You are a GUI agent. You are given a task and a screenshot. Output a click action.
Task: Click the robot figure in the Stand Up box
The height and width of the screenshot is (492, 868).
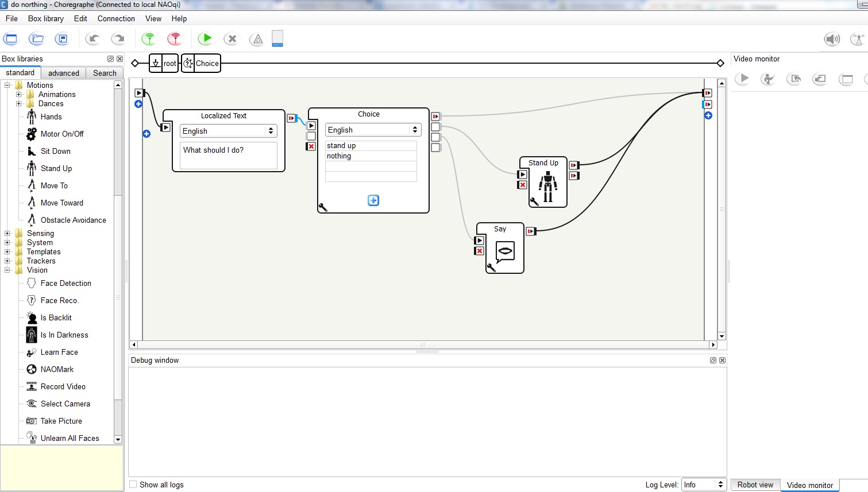pyautogui.click(x=548, y=187)
